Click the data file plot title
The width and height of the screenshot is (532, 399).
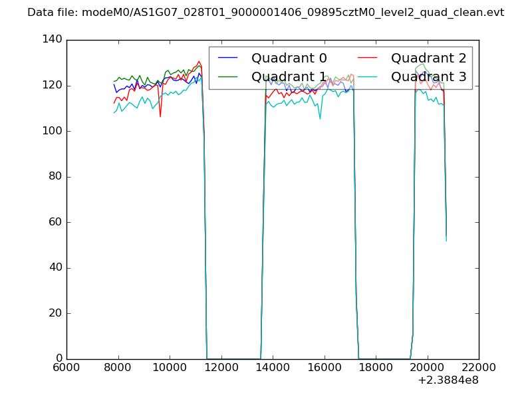tap(265, 13)
